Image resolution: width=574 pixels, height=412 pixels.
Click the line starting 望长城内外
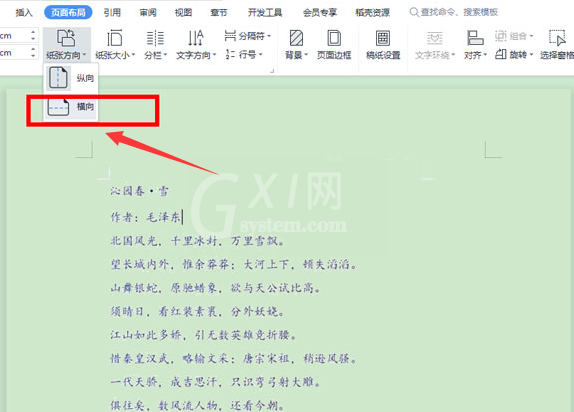point(234,264)
